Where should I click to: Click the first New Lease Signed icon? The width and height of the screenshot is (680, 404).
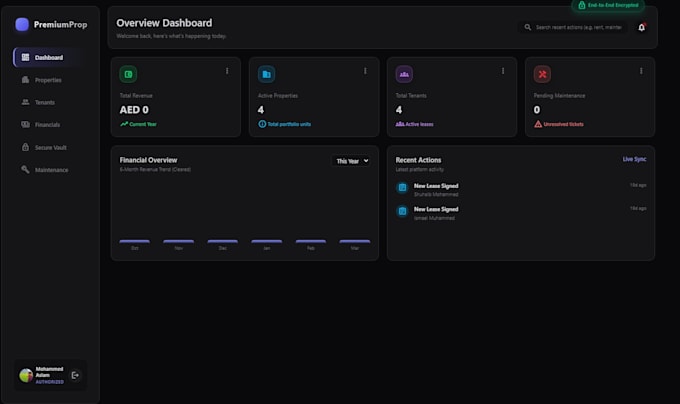click(x=402, y=187)
